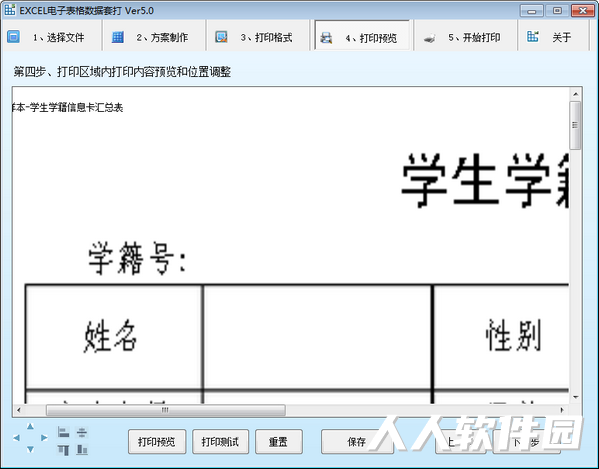
Task: Click the horizontal scrollbar thumb
Action: 165,410
